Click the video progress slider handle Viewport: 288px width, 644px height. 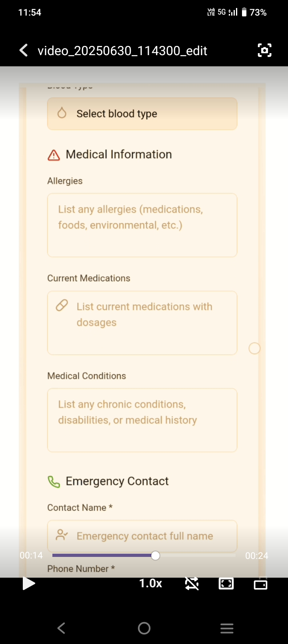coord(156,555)
